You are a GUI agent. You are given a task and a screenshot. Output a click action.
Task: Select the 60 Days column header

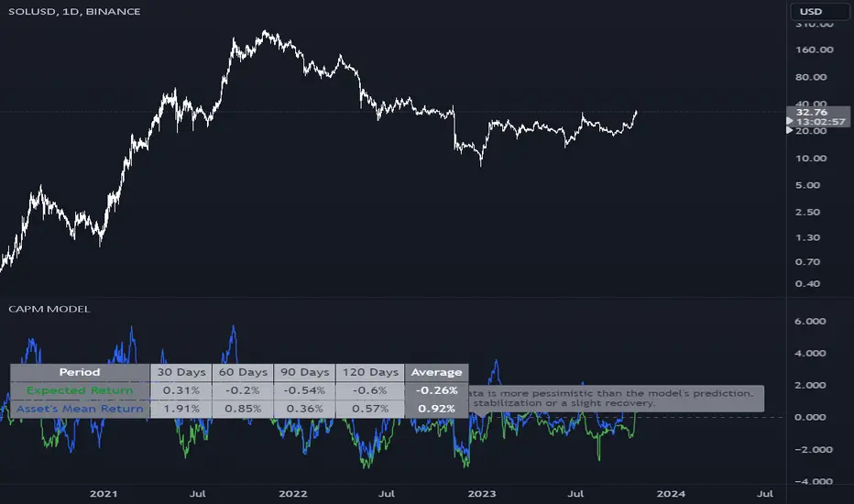click(243, 372)
